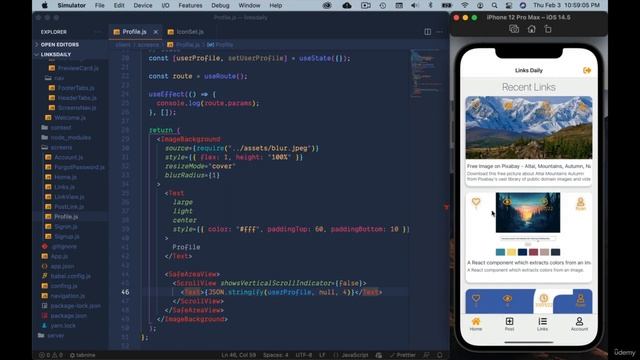Split the editor to the right
Viewport: 640px width, 360px height.
[427, 31]
